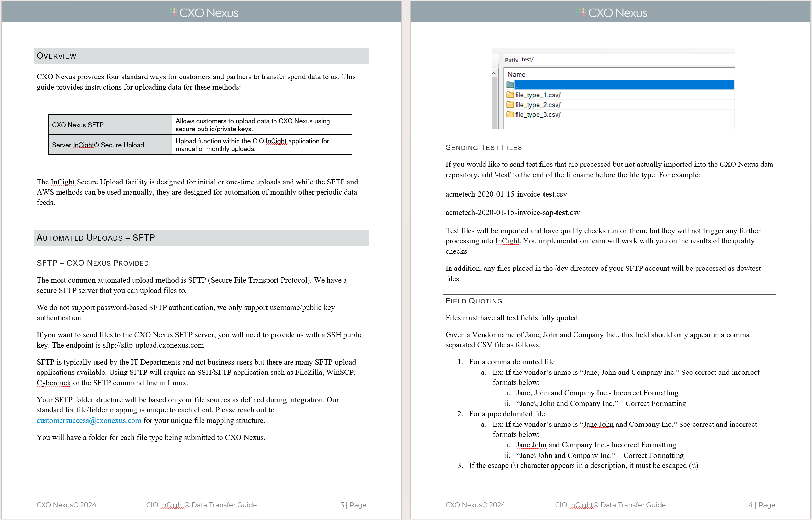Click list item 3 about the escape character
812x520 pixels.
(583, 466)
